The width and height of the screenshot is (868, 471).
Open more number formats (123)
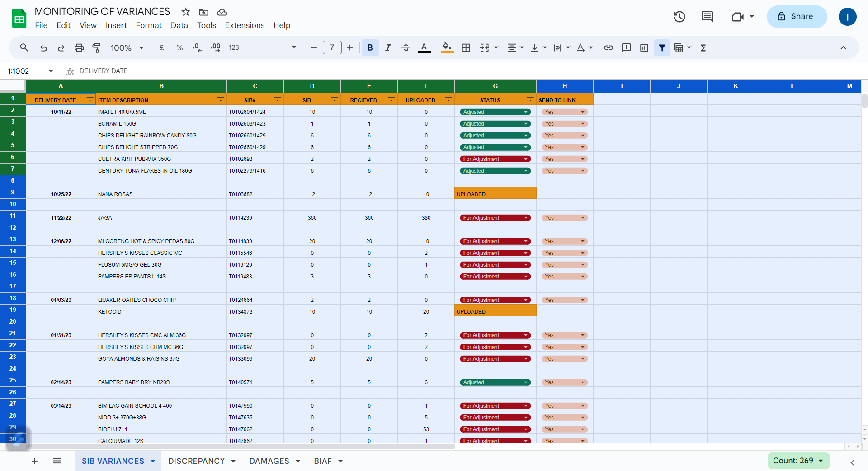tap(234, 47)
